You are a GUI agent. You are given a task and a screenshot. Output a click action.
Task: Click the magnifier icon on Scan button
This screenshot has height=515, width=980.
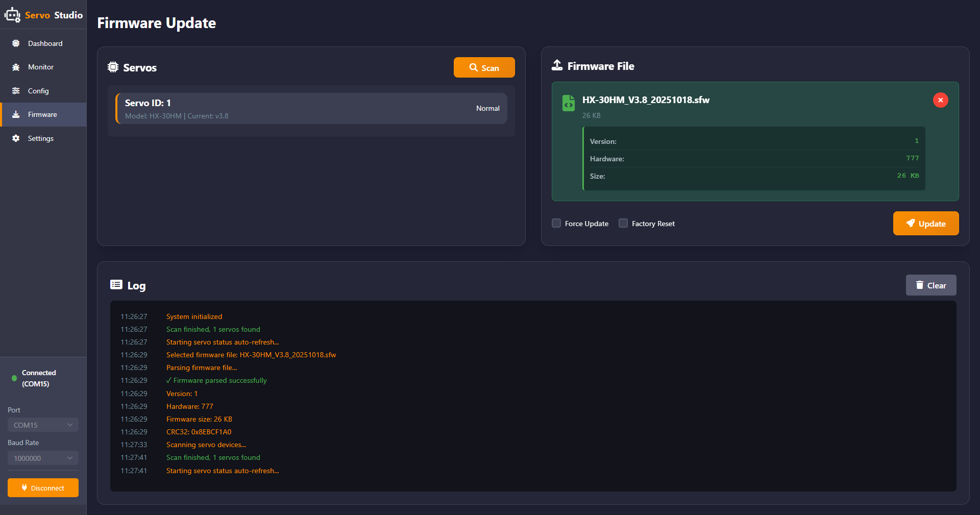(474, 67)
